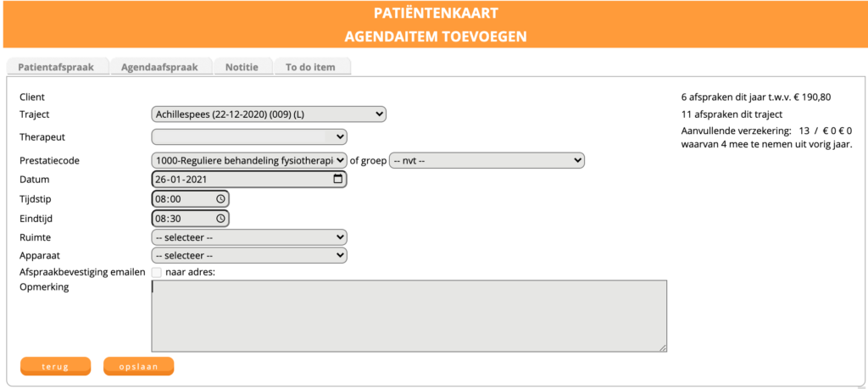The height and width of the screenshot is (389, 868).
Task: Open the Notitie tab
Action: coord(242,67)
